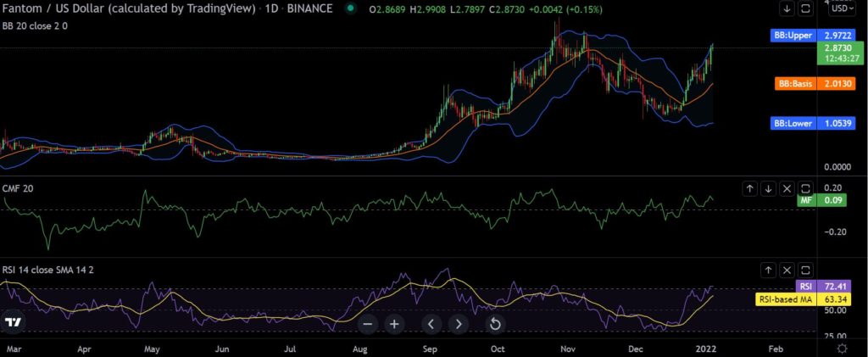Select the Fantom / US Dollar symbol title
This screenshot has height=357, width=868.
pos(129,8)
